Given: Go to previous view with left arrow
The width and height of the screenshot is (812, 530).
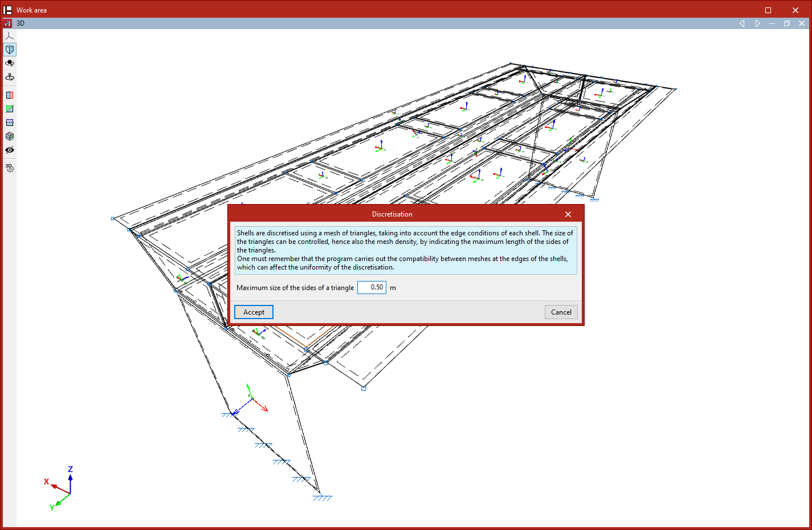Looking at the screenshot, I should (742, 23).
